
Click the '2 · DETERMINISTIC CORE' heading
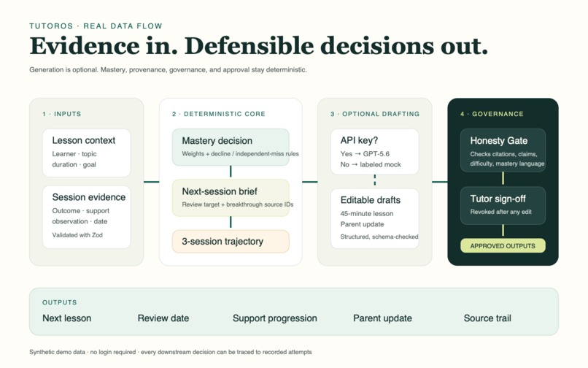point(219,114)
